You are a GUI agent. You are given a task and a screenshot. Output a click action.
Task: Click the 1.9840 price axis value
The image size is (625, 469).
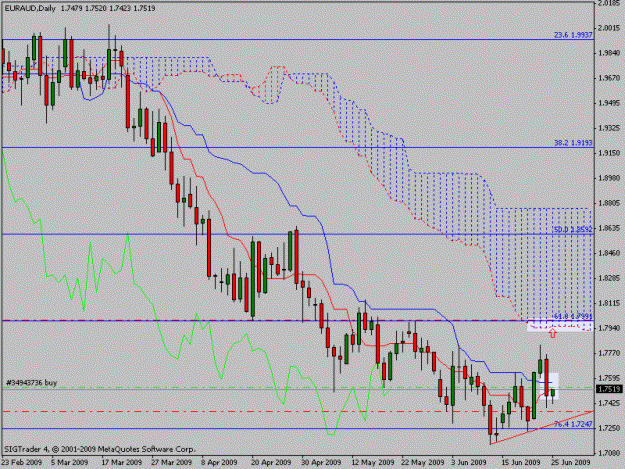[x=609, y=53]
